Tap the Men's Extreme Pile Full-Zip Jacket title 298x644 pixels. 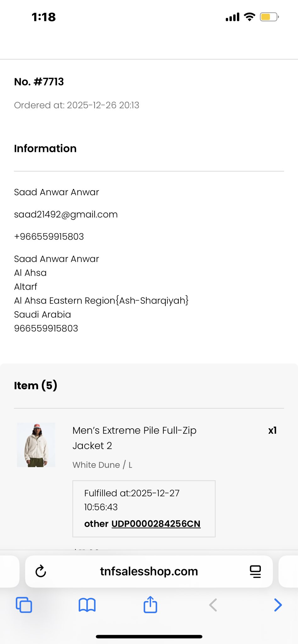click(x=134, y=438)
